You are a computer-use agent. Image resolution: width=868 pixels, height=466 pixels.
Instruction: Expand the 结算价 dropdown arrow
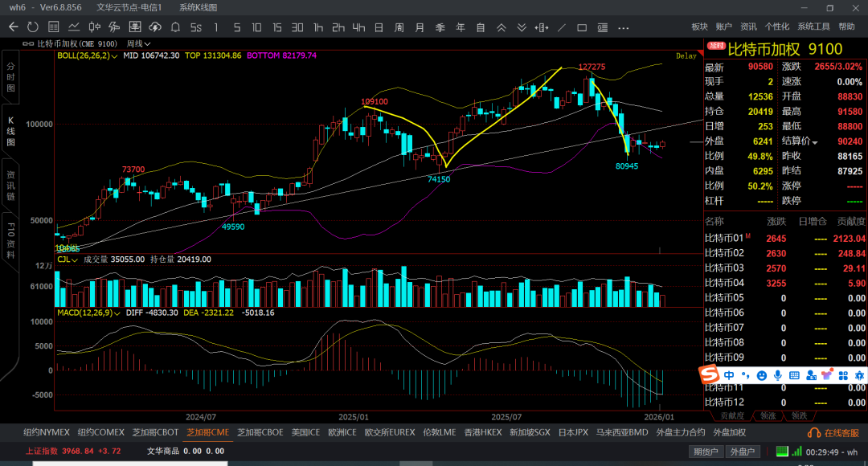coord(815,142)
